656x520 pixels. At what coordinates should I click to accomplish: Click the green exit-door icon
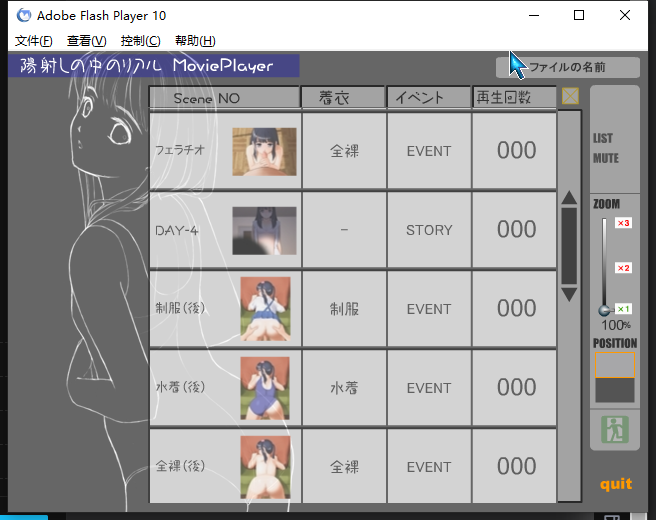coord(614,430)
